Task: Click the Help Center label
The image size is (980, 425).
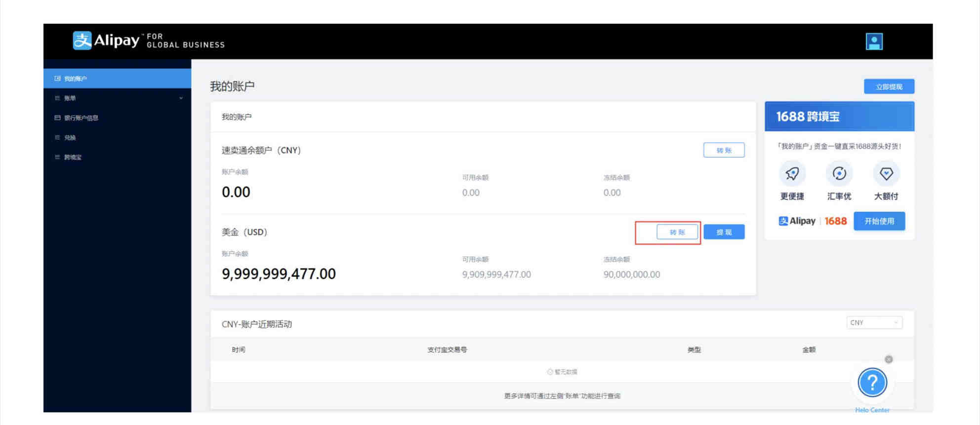Action: click(x=872, y=410)
